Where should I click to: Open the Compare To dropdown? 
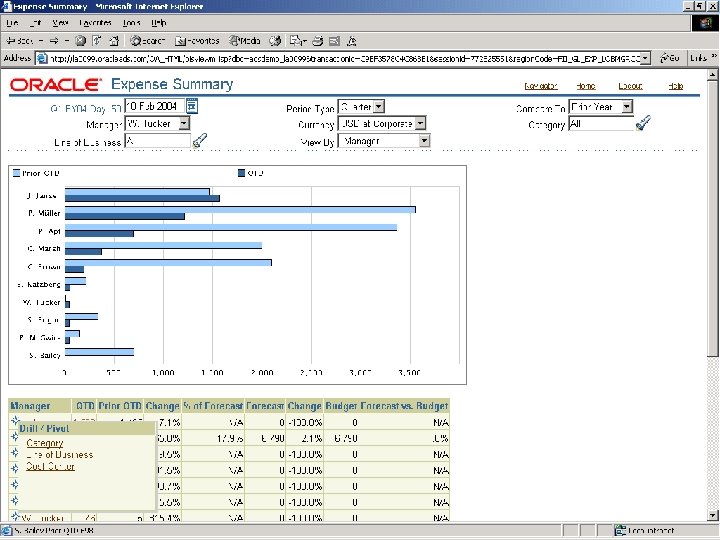(x=626, y=106)
